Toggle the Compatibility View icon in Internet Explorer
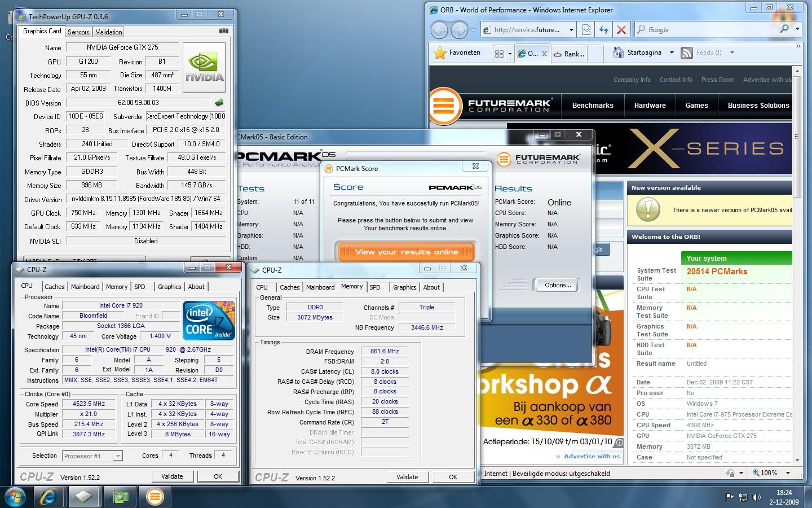812x508 pixels. (586, 30)
